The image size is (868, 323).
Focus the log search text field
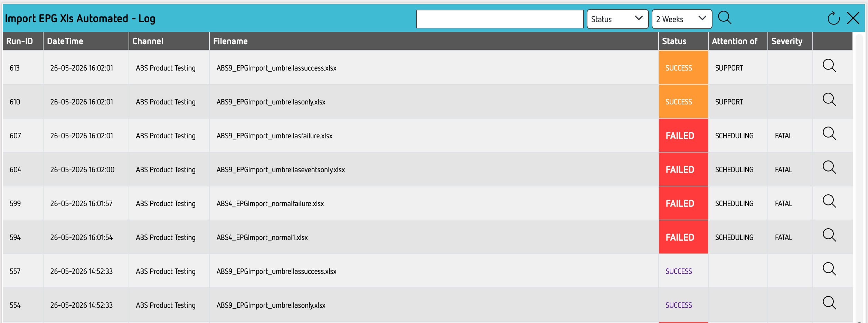pyautogui.click(x=500, y=19)
